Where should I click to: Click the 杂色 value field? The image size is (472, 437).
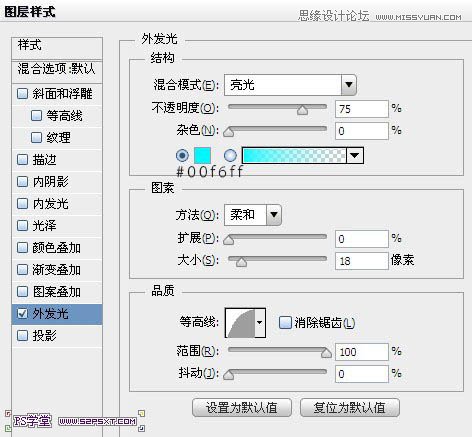(362, 131)
